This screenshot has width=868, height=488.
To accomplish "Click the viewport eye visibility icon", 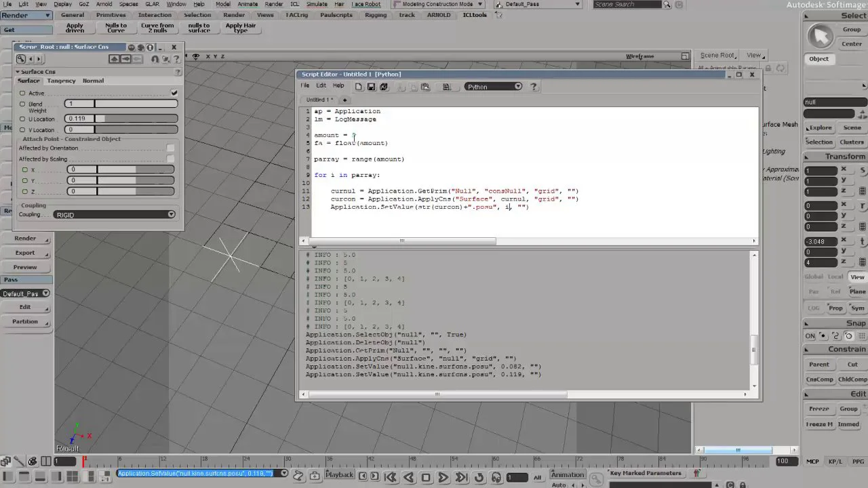I will [x=196, y=57].
